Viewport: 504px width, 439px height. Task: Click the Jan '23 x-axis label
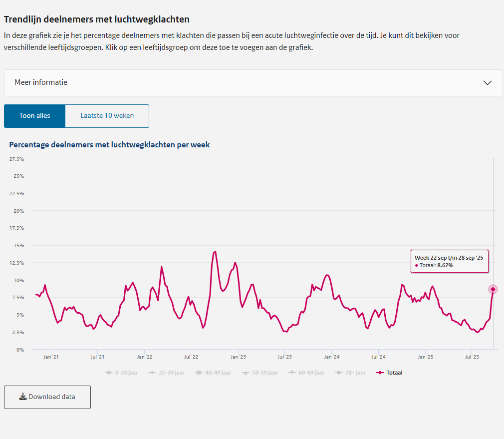point(238,357)
